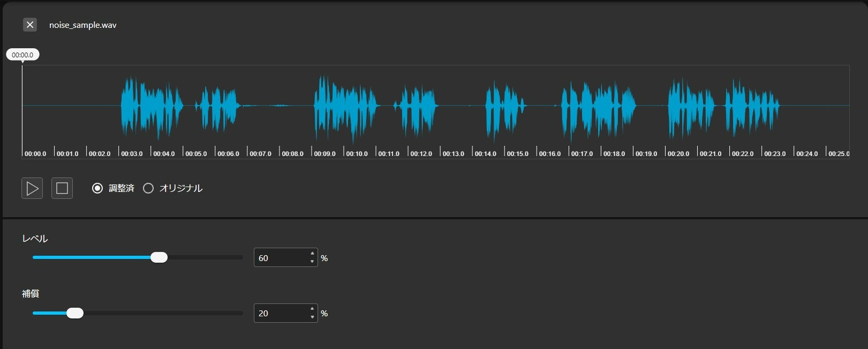Close the noise_sample.wav panel
Screen dimensions: 868x349
click(x=30, y=25)
